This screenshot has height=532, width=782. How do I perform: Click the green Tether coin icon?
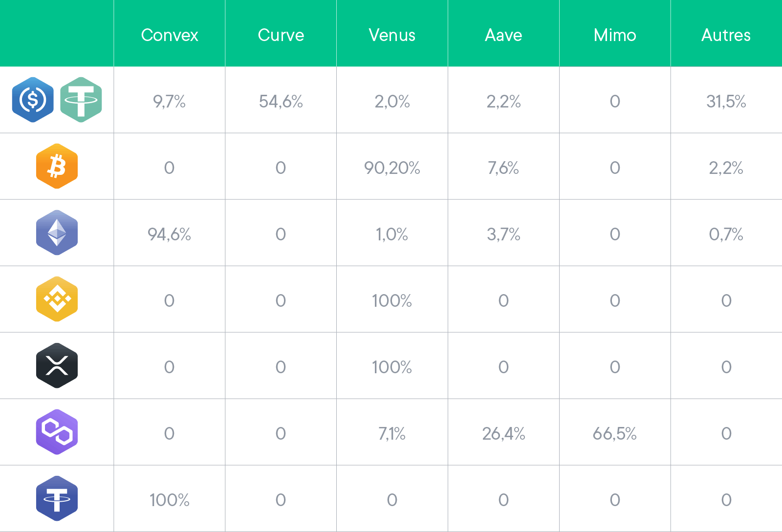(81, 100)
